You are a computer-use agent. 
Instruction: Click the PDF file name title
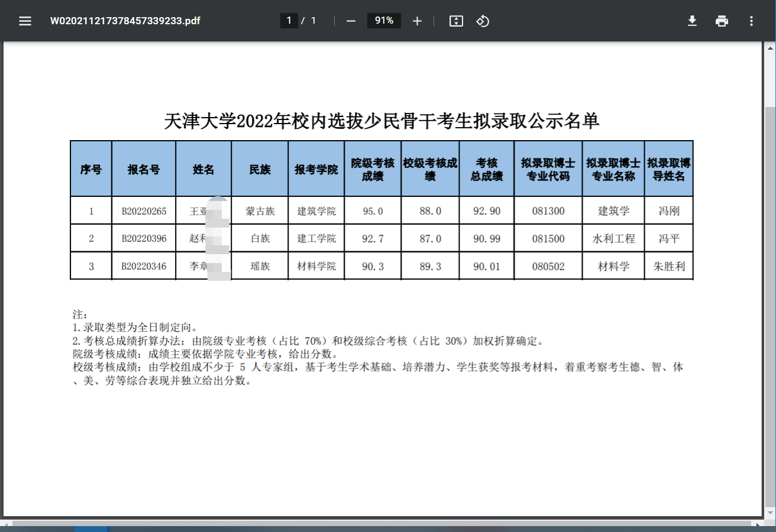[125, 21]
